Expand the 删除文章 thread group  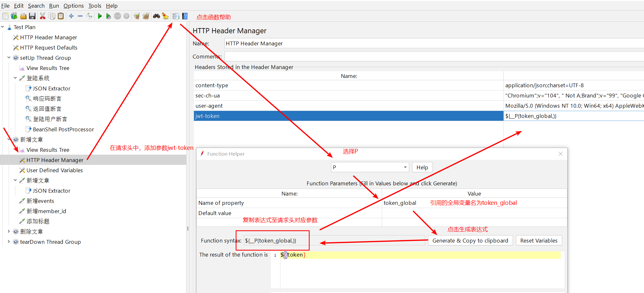click(9, 232)
